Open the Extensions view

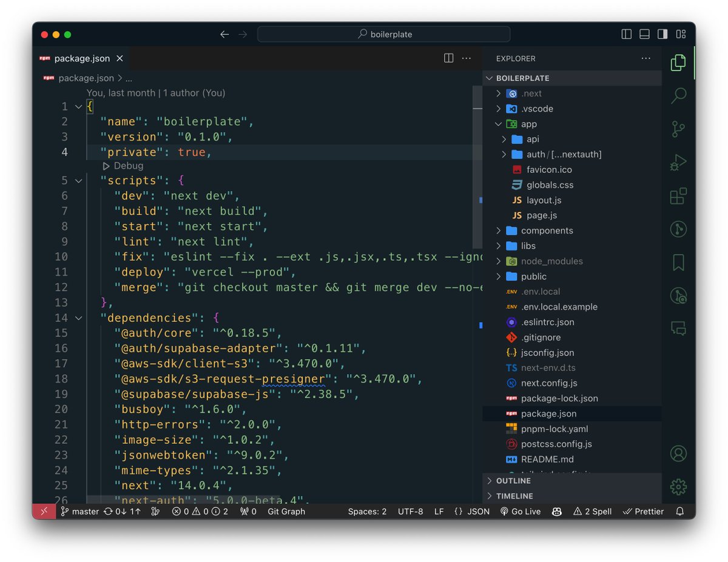tap(678, 196)
